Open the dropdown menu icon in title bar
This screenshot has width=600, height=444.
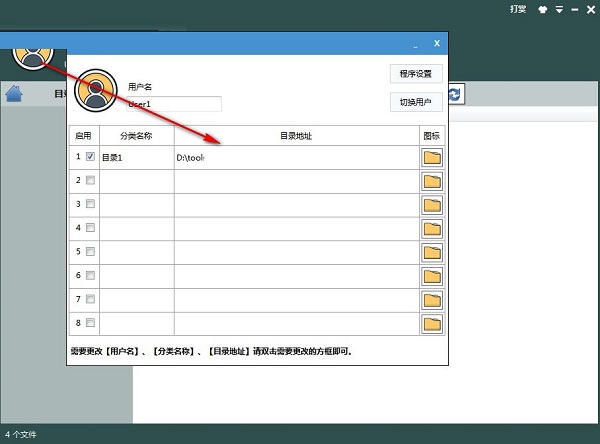(559, 10)
